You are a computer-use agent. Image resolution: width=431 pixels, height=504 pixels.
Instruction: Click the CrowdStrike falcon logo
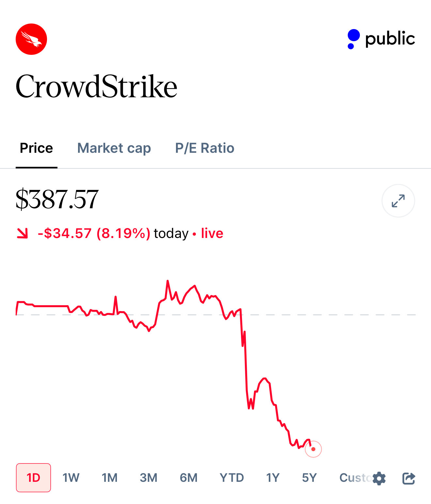coord(31,39)
